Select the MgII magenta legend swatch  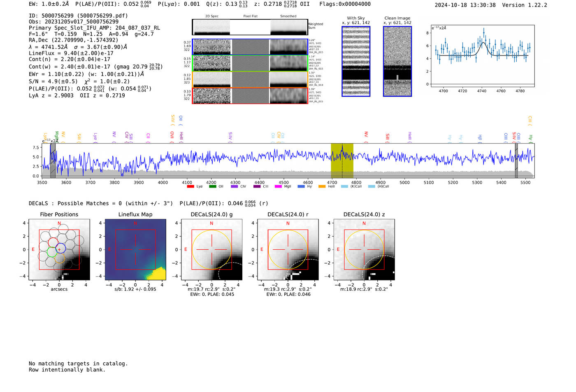279,186
